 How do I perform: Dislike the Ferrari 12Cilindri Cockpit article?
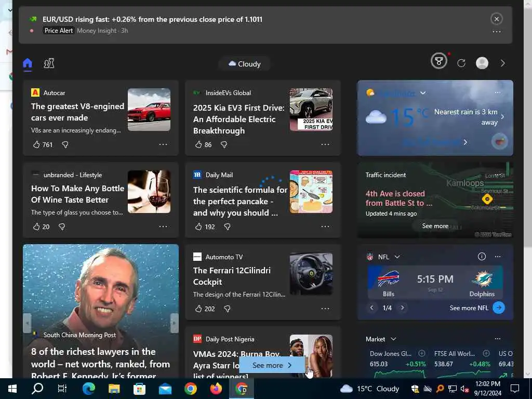[x=228, y=309]
